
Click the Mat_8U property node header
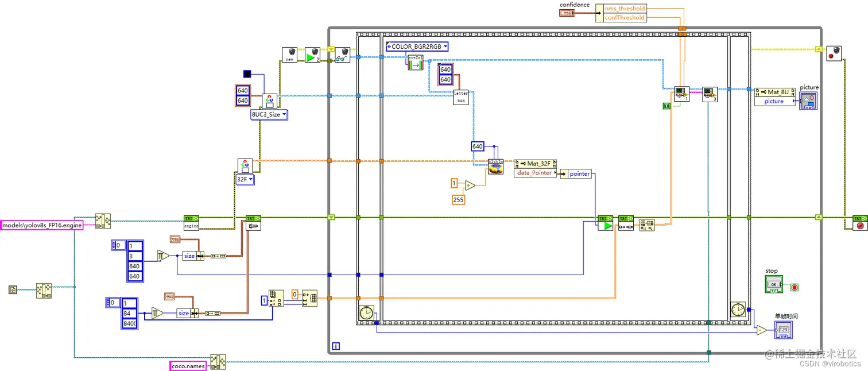(x=775, y=92)
